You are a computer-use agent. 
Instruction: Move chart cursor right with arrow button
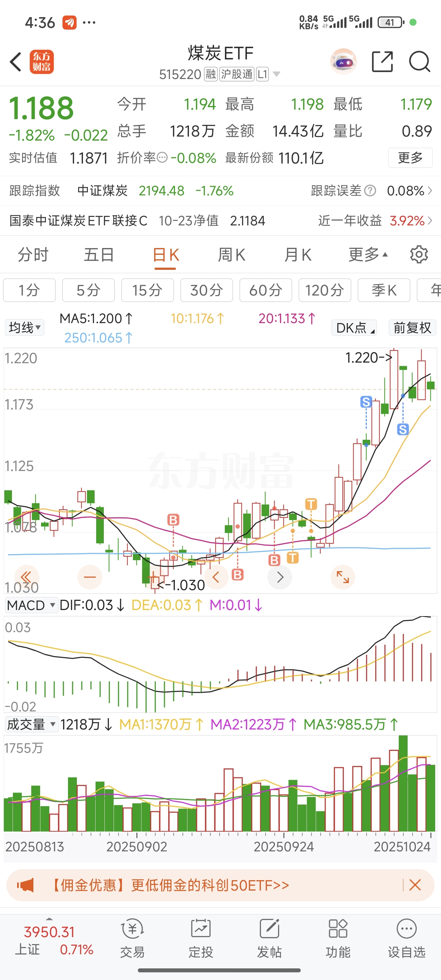(280, 577)
